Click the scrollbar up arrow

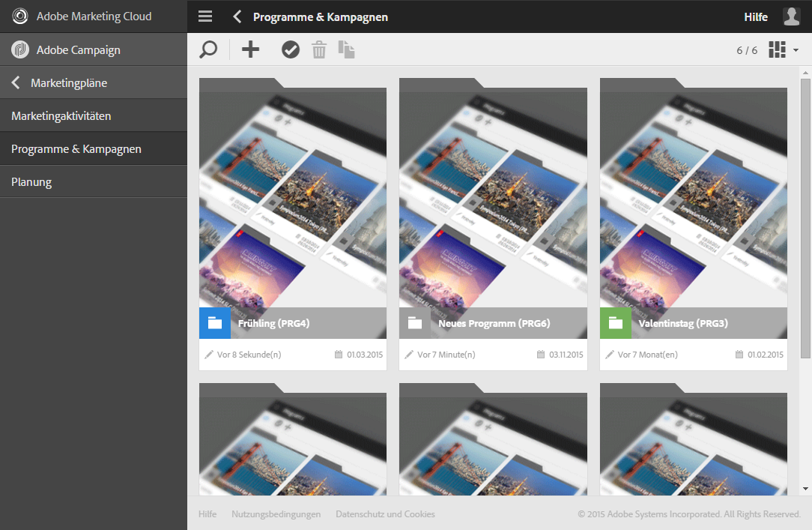805,73
